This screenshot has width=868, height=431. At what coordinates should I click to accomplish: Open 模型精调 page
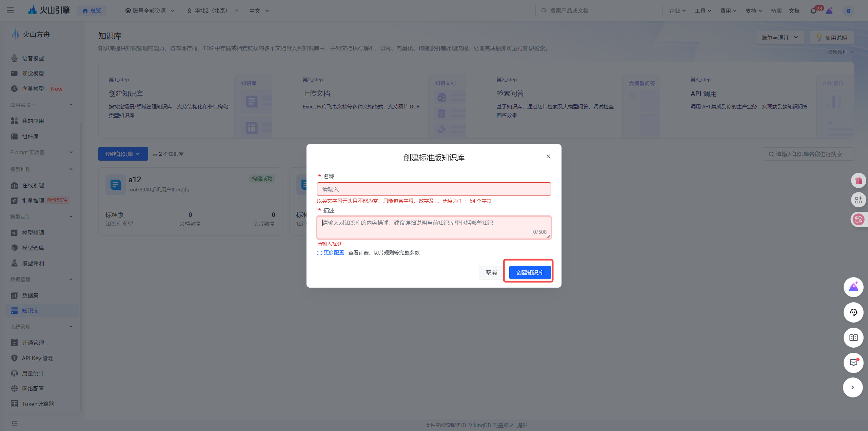[33, 233]
